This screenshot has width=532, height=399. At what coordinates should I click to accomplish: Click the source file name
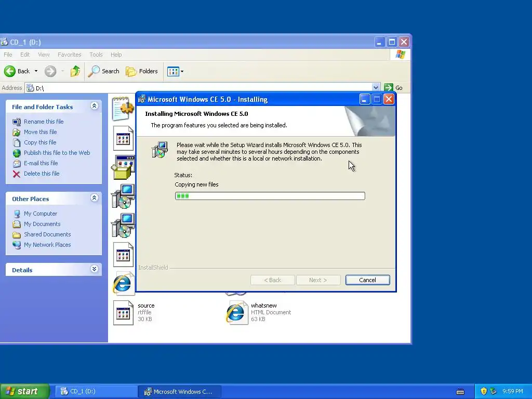click(146, 305)
